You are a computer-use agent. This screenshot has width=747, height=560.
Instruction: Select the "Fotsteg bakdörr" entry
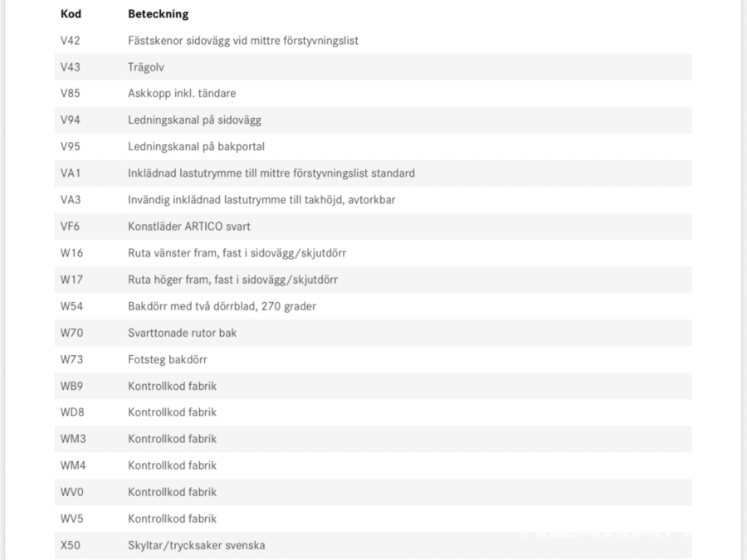167,359
